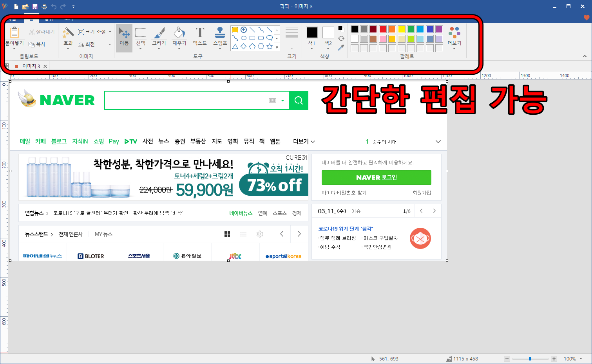Choose the hexagon shape
The image size is (592, 364).
[x=261, y=47]
